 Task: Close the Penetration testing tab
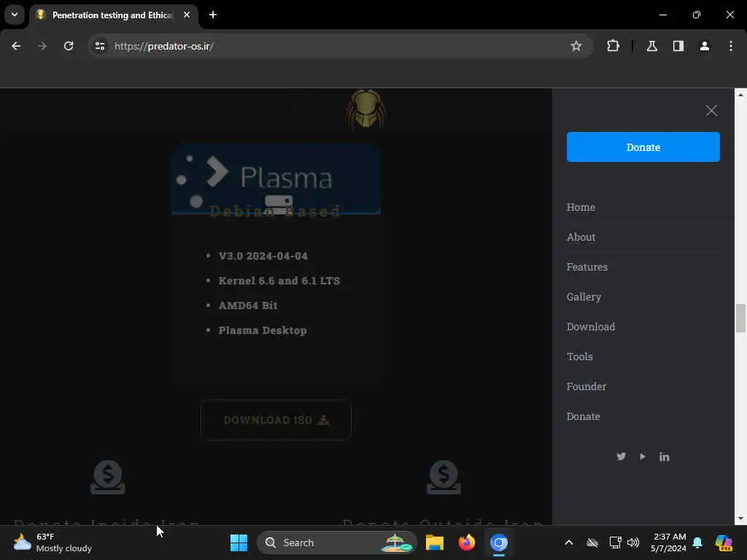187,15
